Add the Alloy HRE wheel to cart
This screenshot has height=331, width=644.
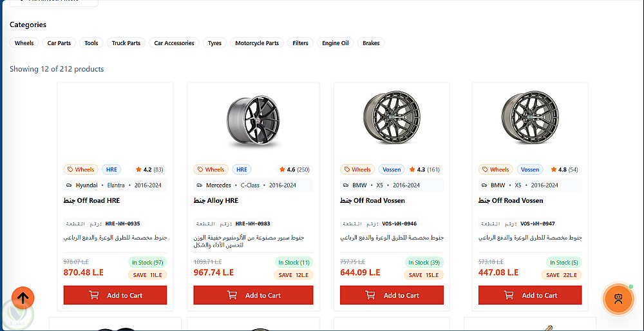point(253,296)
